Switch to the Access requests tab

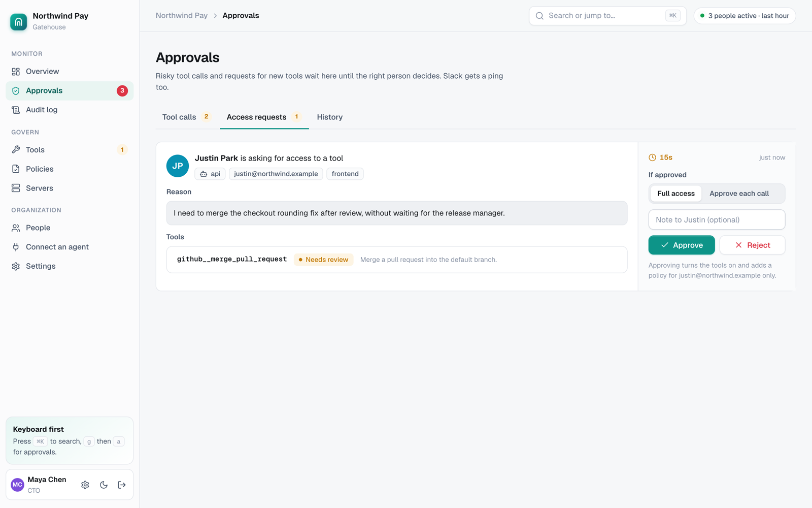pyautogui.click(x=264, y=117)
